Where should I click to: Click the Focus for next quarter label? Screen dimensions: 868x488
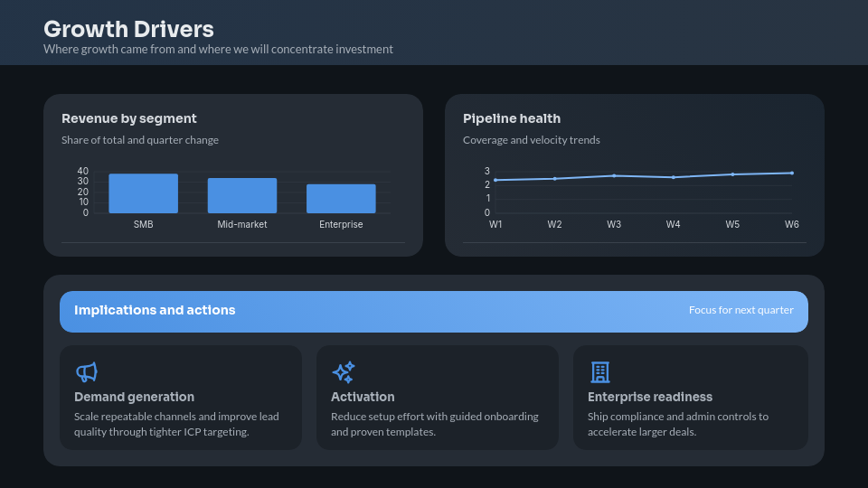click(741, 311)
